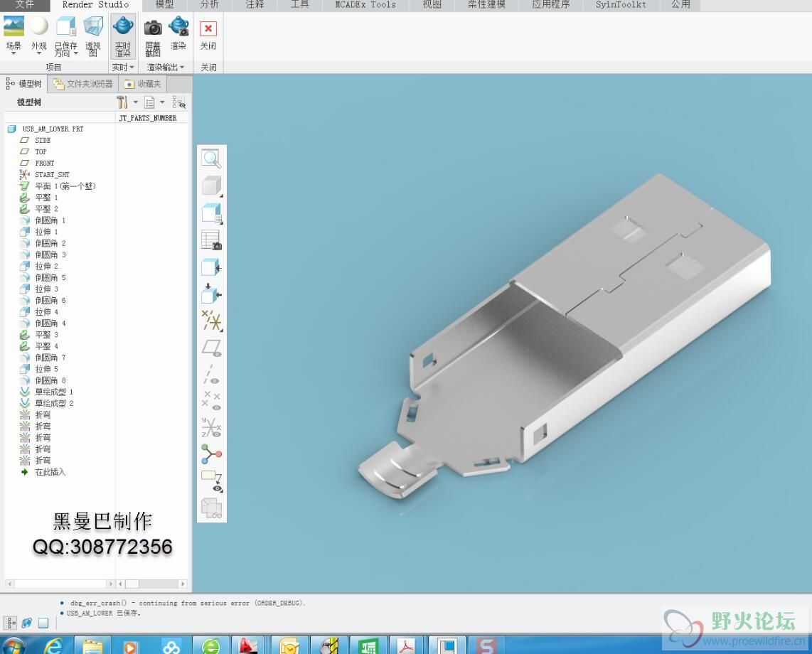
Task: Open the dropdown arrow beside the list icon
Action: pyautogui.click(x=162, y=102)
